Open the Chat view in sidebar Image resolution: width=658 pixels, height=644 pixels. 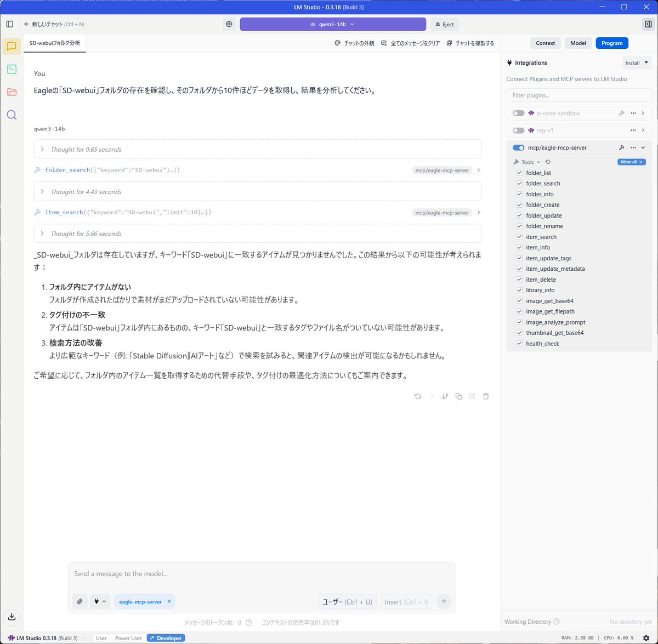pos(12,46)
